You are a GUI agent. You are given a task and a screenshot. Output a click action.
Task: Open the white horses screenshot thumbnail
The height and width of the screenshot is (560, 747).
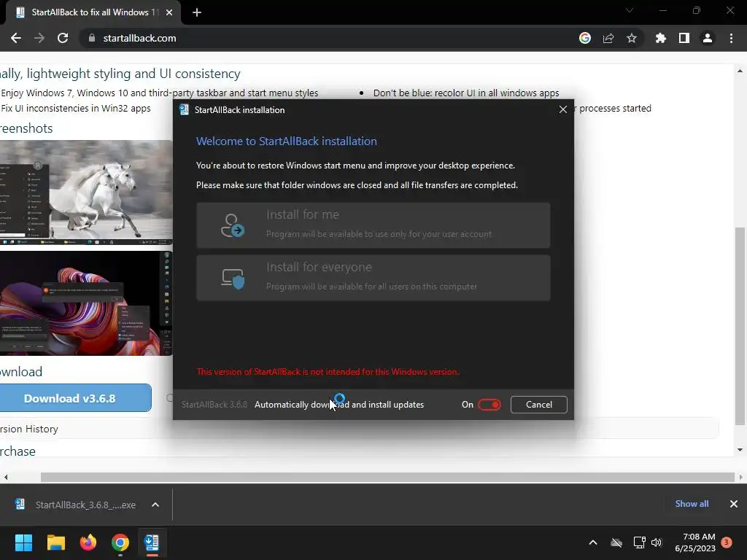point(86,192)
